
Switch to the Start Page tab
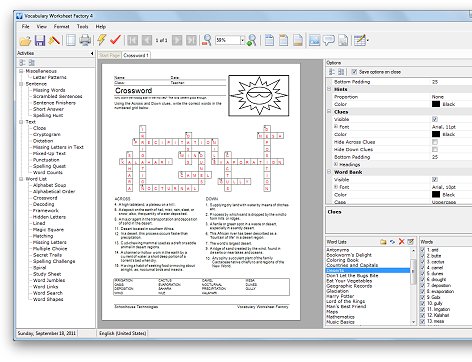pyautogui.click(x=109, y=55)
